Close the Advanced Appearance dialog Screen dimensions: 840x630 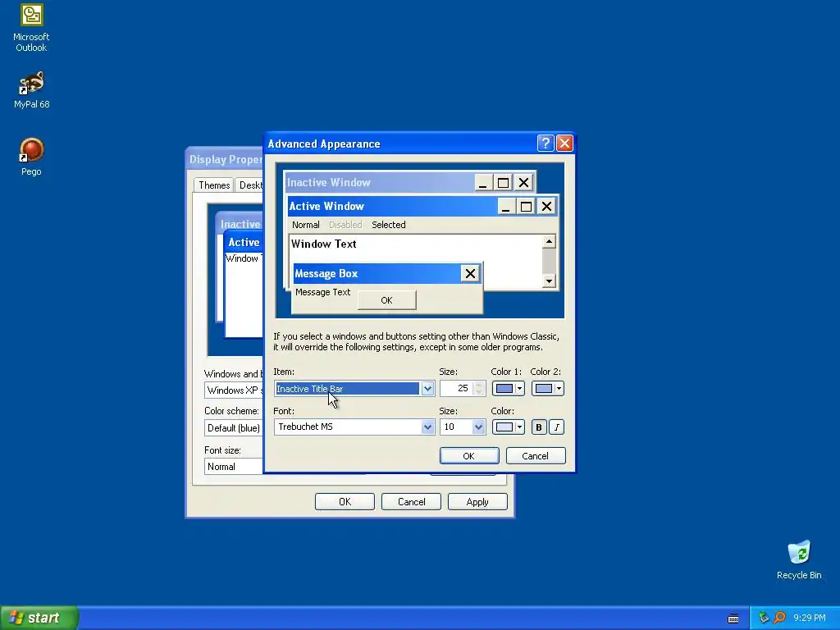coord(564,143)
